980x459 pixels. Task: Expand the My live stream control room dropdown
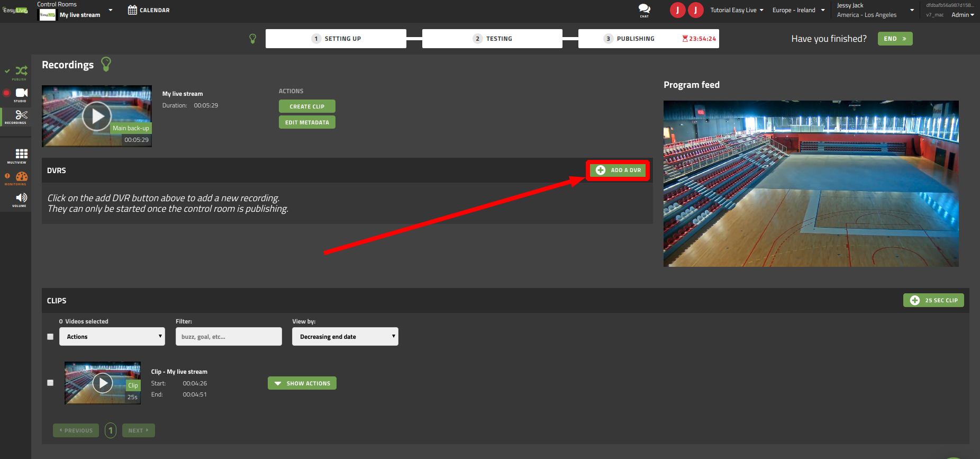(x=111, y=10)
